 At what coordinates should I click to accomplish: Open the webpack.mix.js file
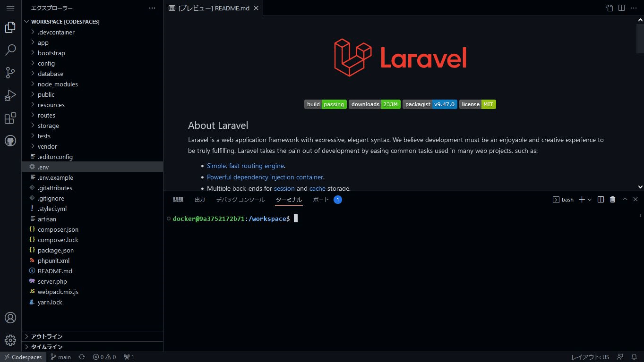tap(92, 292)
